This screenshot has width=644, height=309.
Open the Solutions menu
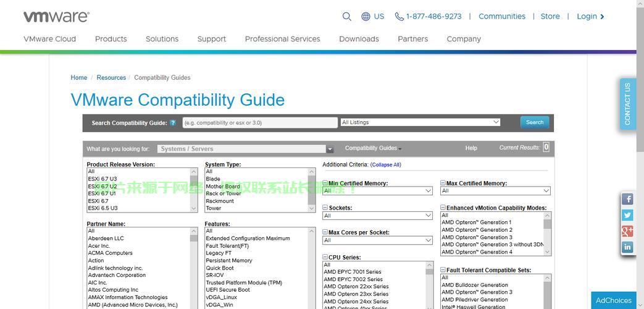click(x=162, y=39)
